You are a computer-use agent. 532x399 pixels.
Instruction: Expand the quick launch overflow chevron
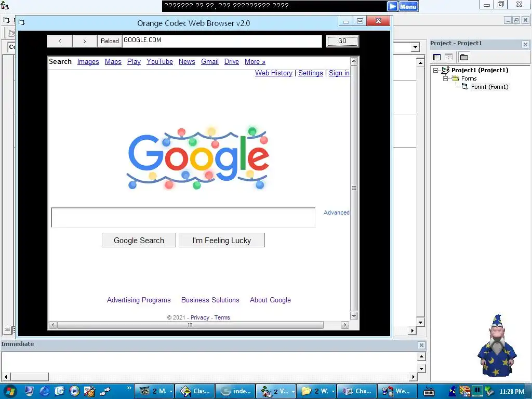pos(129,388)
